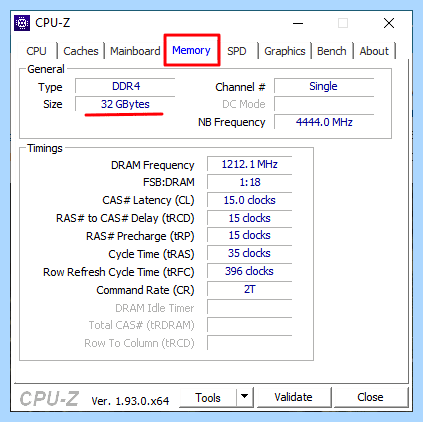Expand the Tools dropdown arrow

(x=244, y=397)
